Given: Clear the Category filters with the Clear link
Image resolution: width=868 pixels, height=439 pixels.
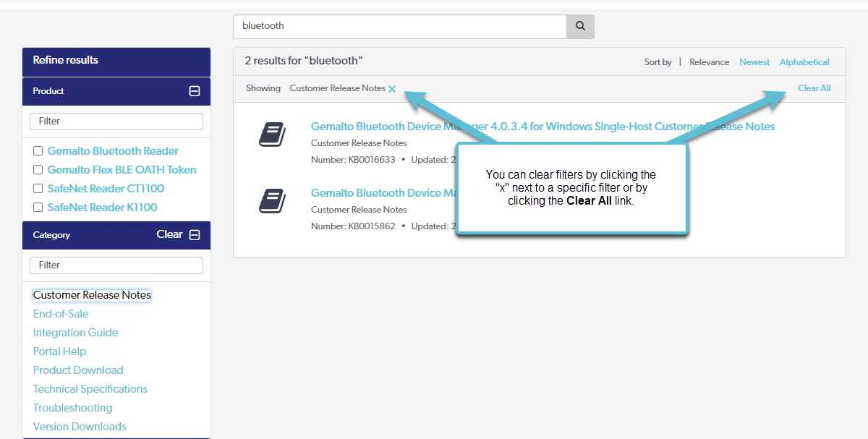Looking at the screenshot, I should click(169, 234).
